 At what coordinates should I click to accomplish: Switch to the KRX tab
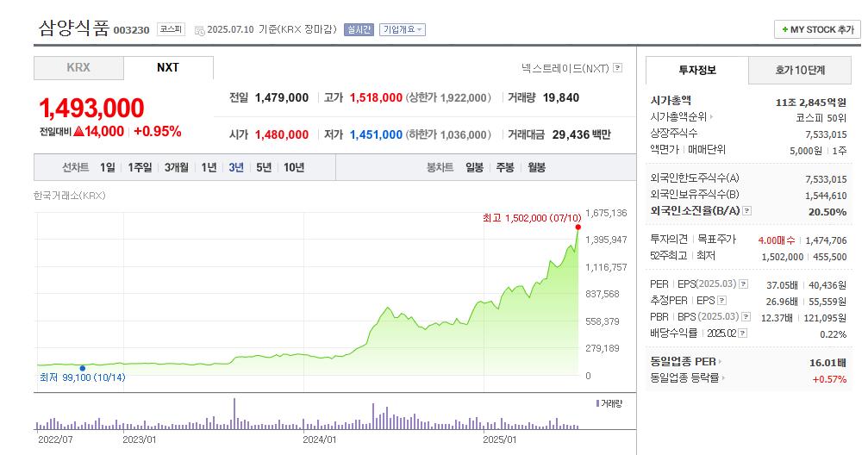[78, 67]
